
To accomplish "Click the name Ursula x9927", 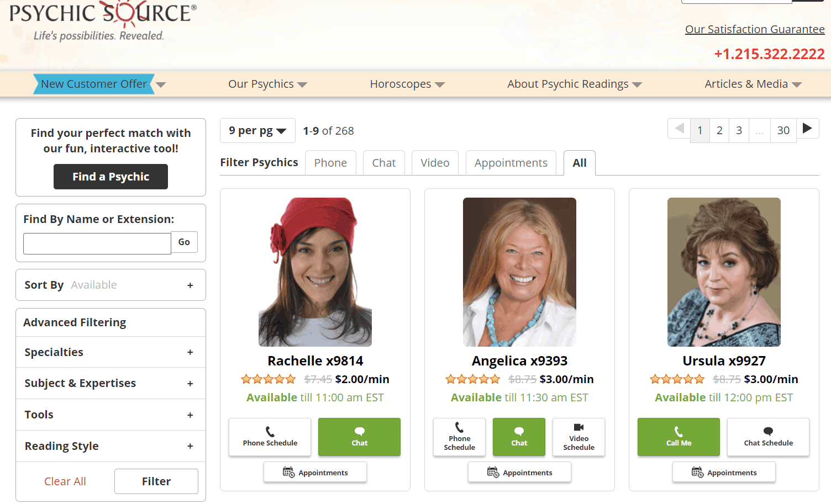I will (724, 361).
